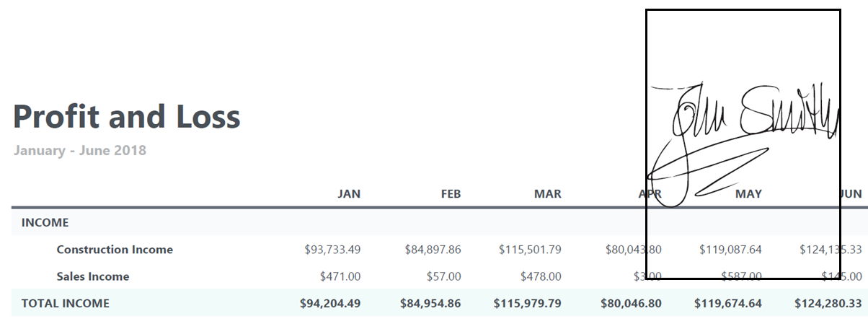The image size is (868, 329).
Task: Click the February Construction Income amount $84,897.86
Action: 433,250
